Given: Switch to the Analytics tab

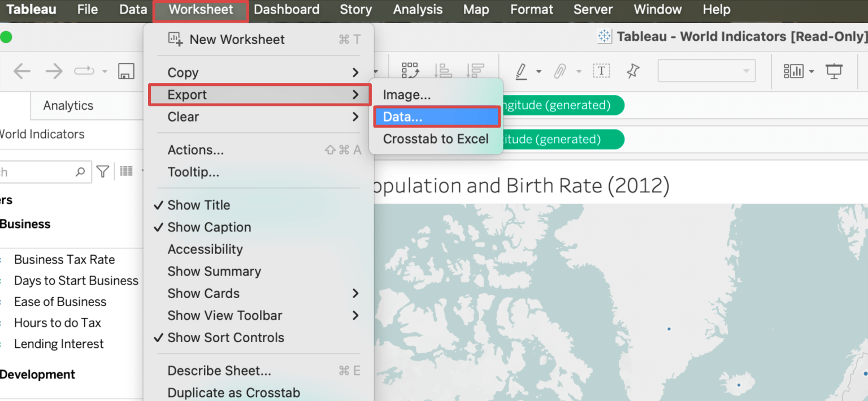Looking at the screenshot, I should pos(68,106).
